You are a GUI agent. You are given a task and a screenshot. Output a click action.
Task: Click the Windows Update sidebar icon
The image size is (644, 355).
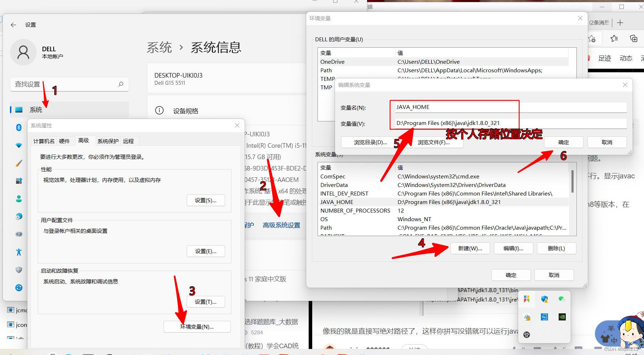coord(18,287)
